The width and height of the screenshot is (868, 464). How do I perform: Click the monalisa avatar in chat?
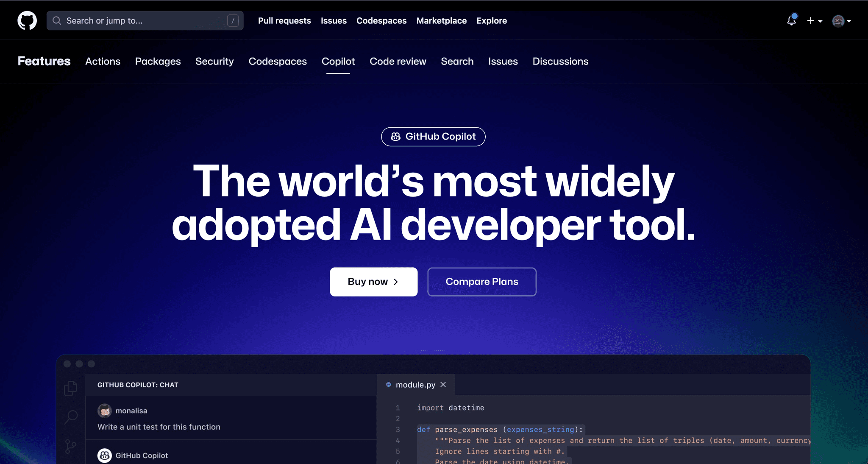tap(105, 411)
